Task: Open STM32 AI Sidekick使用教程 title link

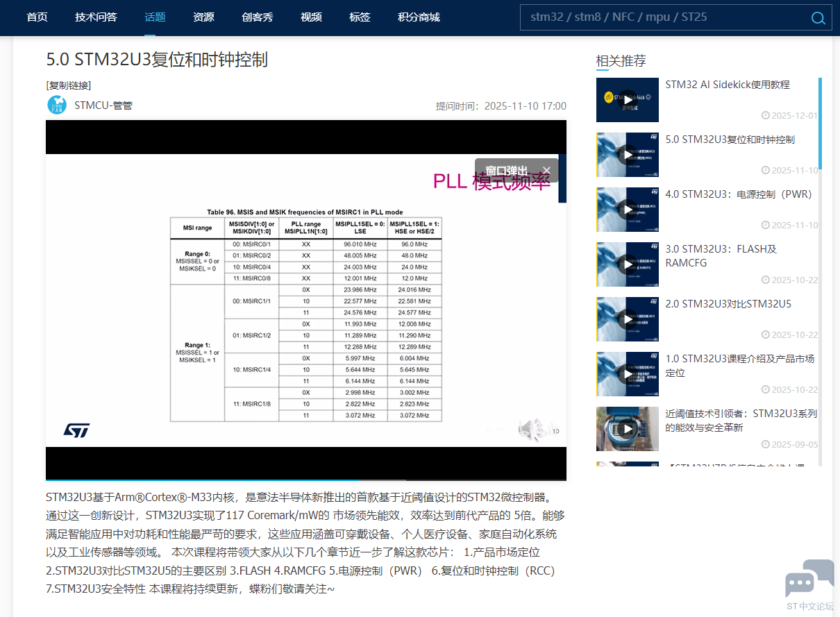Action: click(x=728, y=85)
